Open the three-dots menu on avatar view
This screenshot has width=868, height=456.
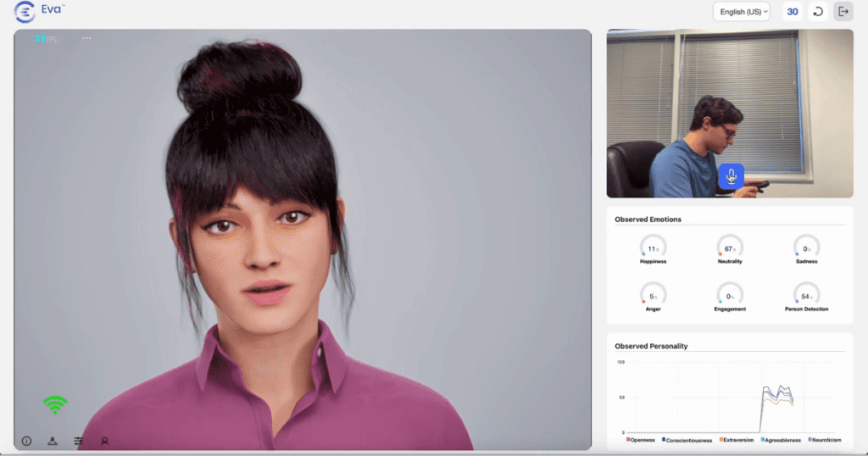click(x=86, y=38)
